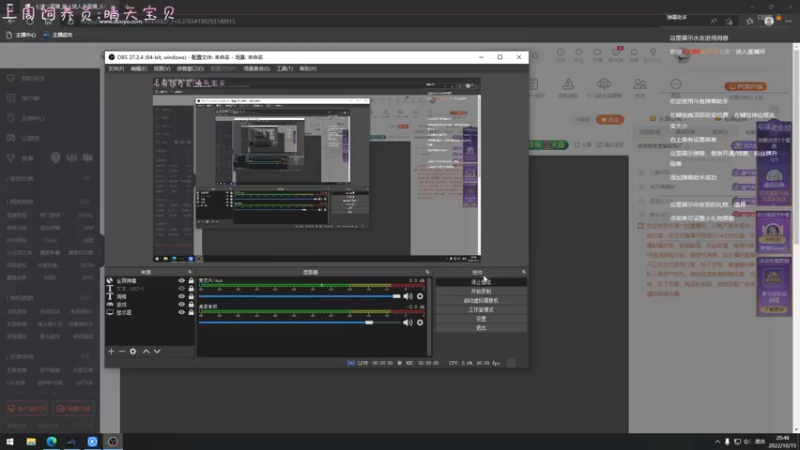
Task: Toggle lock on the game capture source
Action: click(x=191, y=304)
